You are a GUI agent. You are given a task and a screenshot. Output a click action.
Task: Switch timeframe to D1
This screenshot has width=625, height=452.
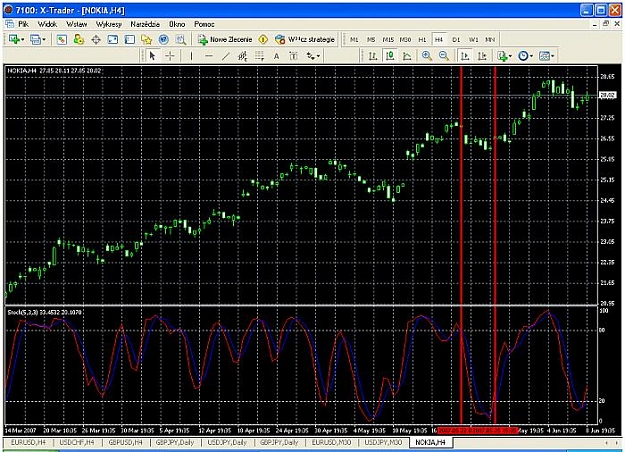tap(456, 39)
